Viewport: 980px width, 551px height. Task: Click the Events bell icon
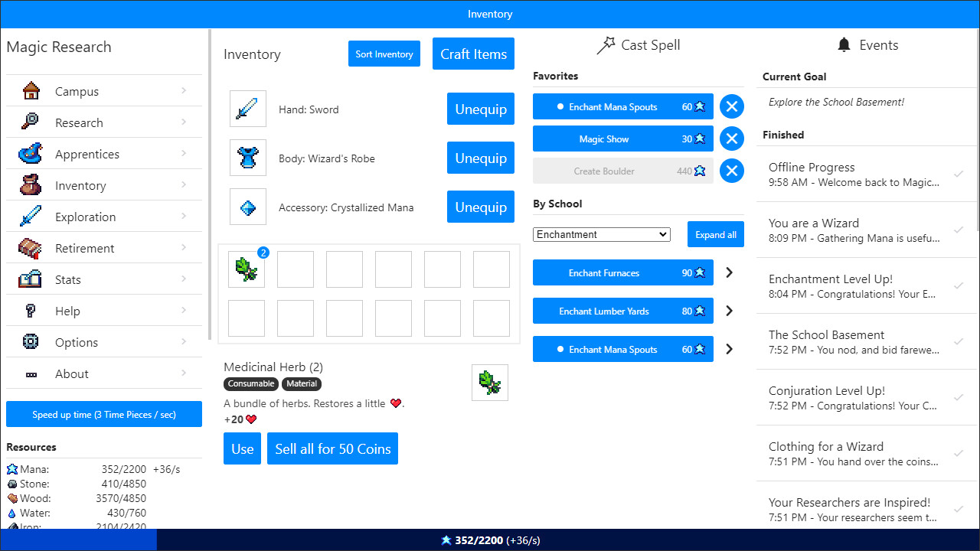844,44
